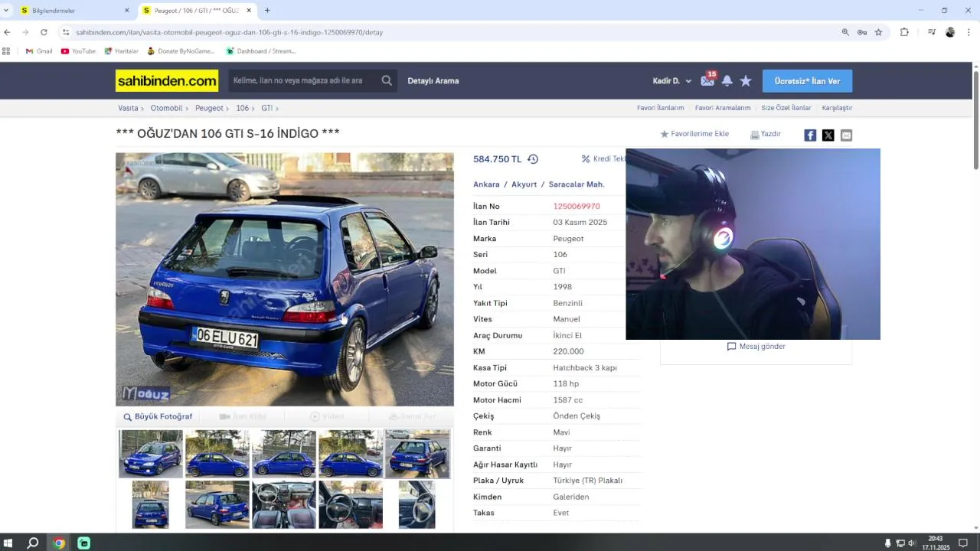Share listing by email icon
Image resolution: width=980 pixels, height=551 pixels.
pyautogui.click(x=846, y=135)
